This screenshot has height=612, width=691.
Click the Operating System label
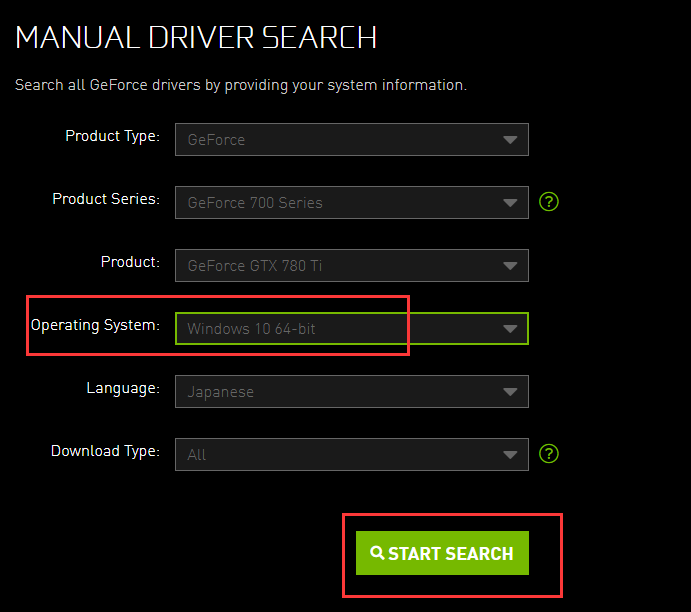click(x=95, y=326)
